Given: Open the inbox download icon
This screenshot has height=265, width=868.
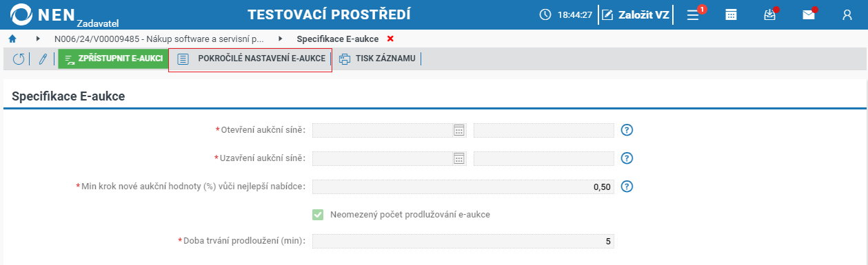Looking at the screenshot, I should [770, 14].
